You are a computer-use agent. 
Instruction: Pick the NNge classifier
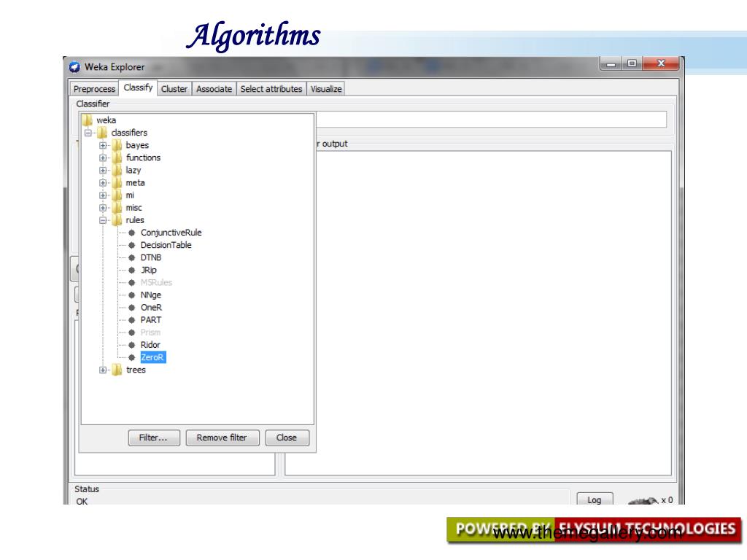[x=151, y=295]
